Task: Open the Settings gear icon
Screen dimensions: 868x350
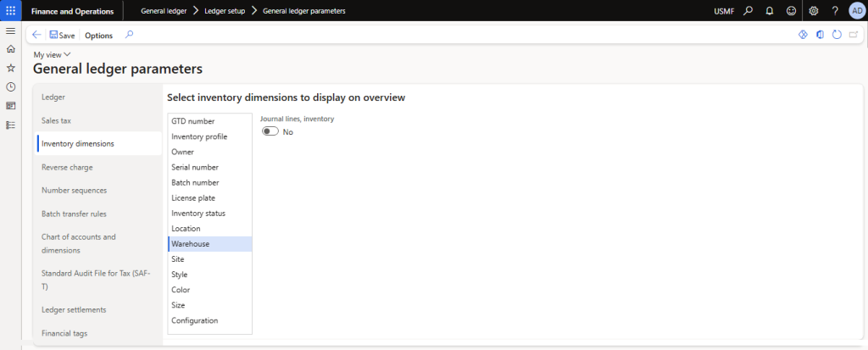Action: 814,10
